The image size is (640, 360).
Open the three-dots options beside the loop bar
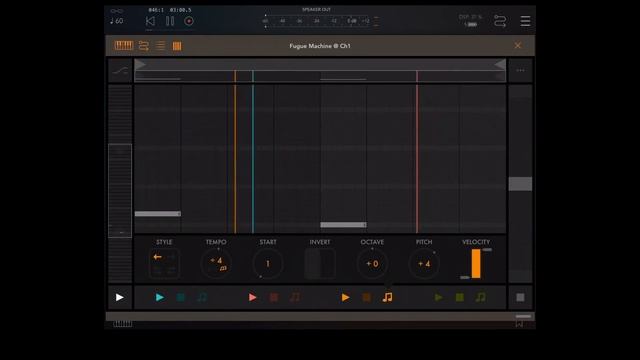point(520,71)
